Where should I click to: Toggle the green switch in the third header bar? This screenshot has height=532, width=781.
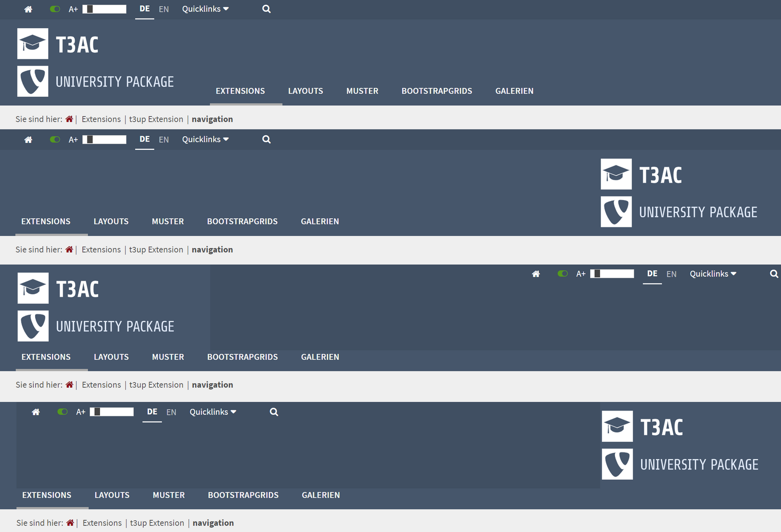[563, 273]
